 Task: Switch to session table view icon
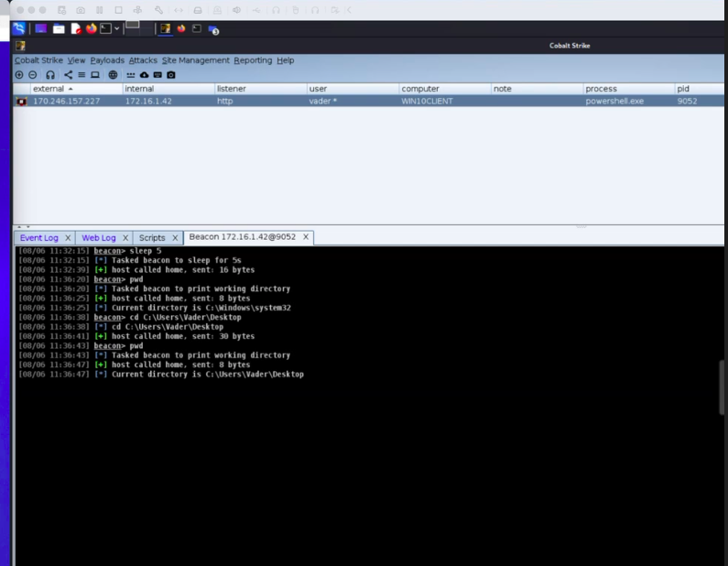point(81,74)
